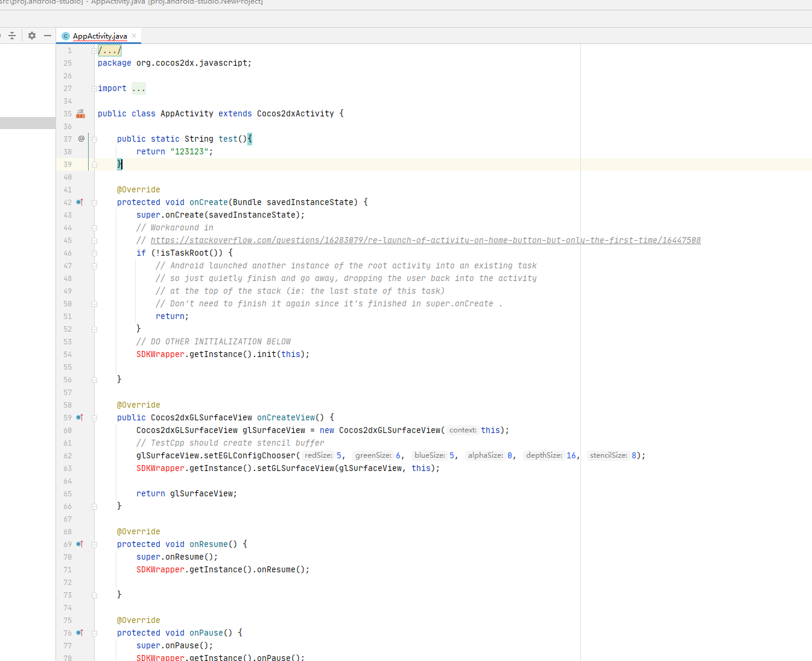
Task: Click the 'depthSize:' parameter hint
Action: (544, 455)
